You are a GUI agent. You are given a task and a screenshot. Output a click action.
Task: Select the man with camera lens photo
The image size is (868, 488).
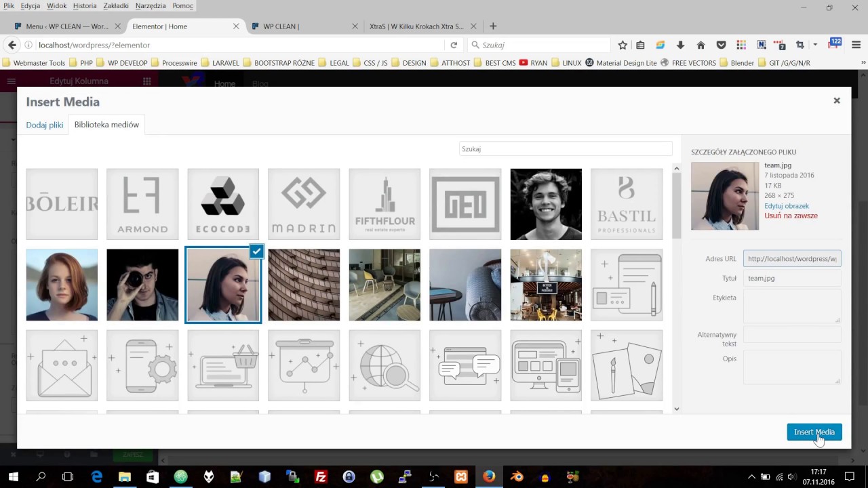tap(142, 285)
